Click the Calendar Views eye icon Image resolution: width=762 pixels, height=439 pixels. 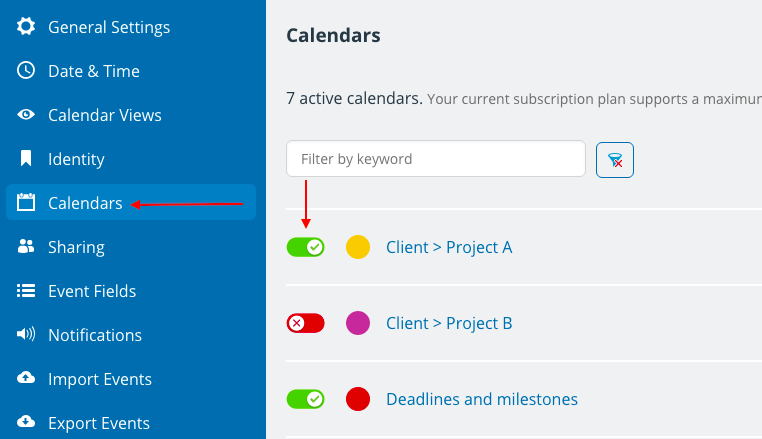tap(26, 115)
